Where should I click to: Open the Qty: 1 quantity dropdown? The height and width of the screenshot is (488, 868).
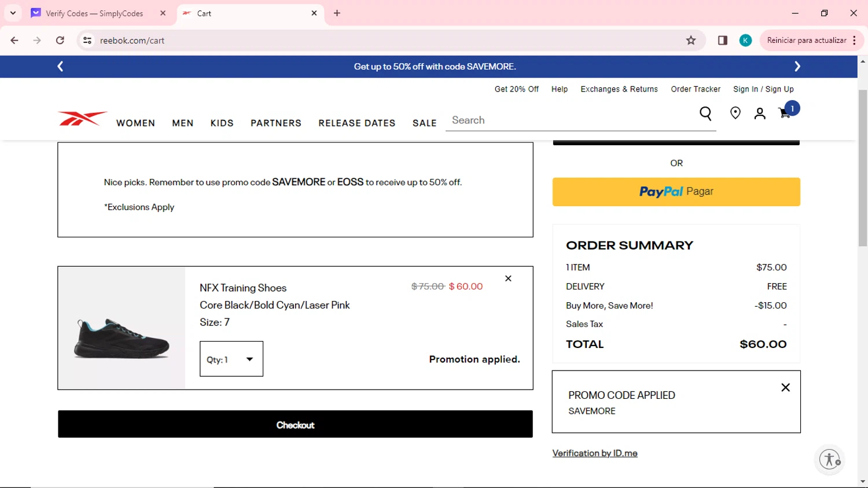(x=231, y=359)
